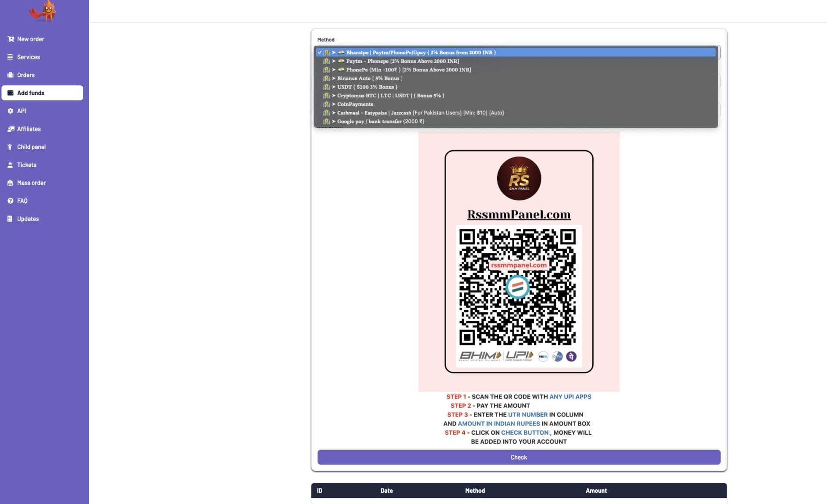Pick USDT $100 3% Bonus option

click(367, 87)
